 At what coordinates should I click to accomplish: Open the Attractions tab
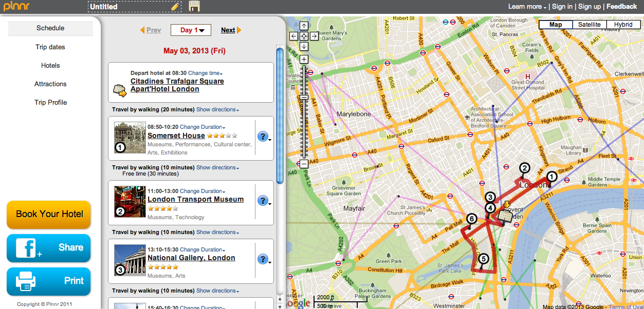[50, 84]
